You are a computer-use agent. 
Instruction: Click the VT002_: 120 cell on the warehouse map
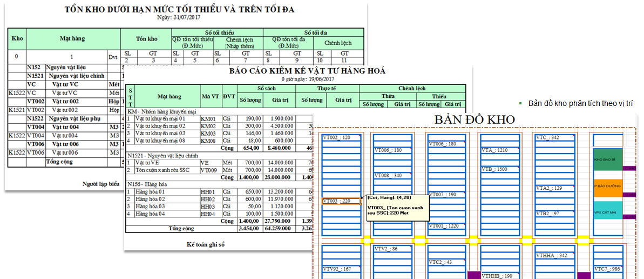pos(341,137)
